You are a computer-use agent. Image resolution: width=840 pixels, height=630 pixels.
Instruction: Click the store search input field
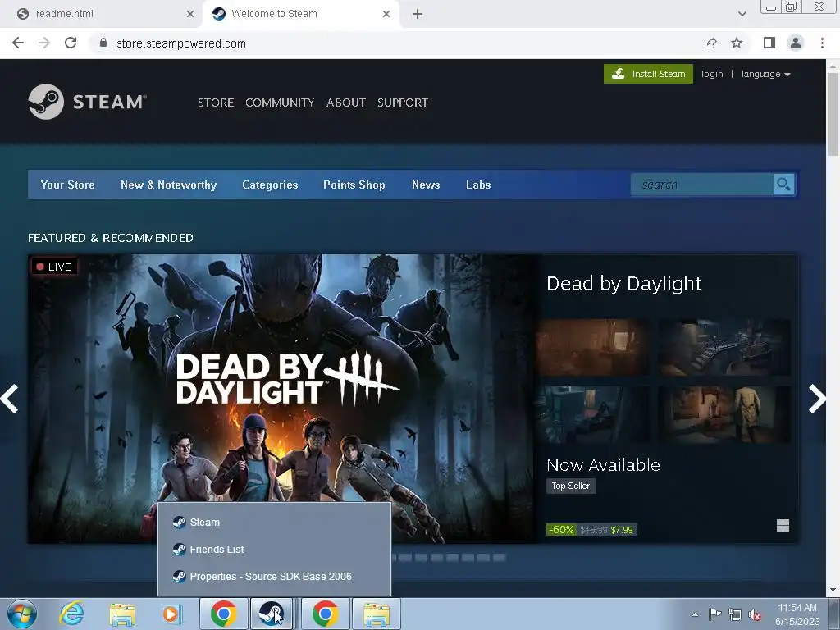[702, 185]
